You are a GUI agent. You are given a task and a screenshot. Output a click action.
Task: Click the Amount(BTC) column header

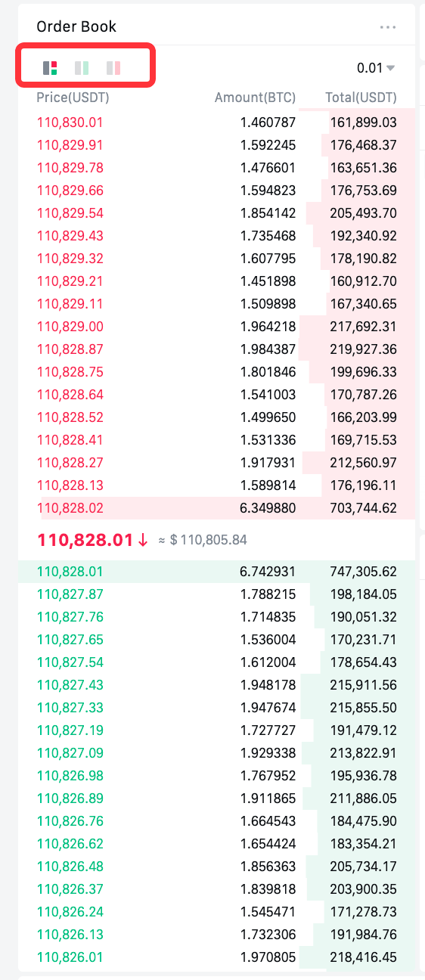click(255, 98)
